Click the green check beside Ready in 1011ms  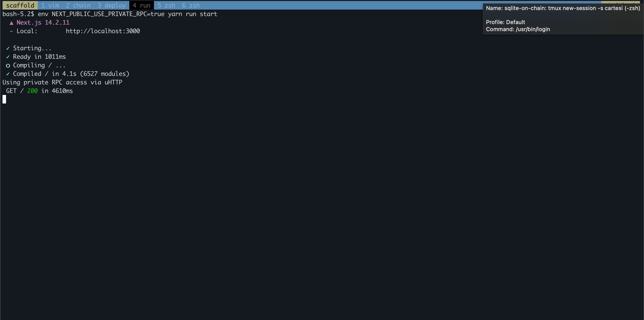8,57
